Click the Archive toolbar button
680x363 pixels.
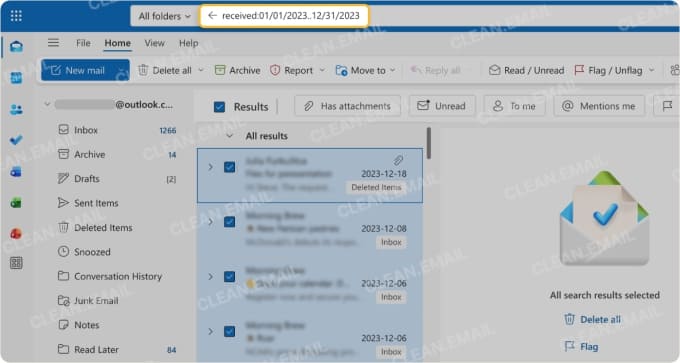238,70
